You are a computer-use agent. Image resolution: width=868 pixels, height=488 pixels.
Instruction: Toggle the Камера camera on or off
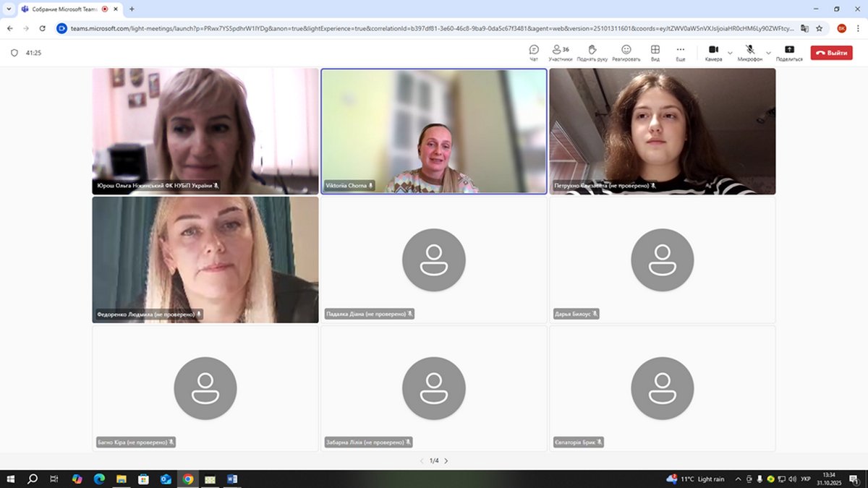click(713, 51)
